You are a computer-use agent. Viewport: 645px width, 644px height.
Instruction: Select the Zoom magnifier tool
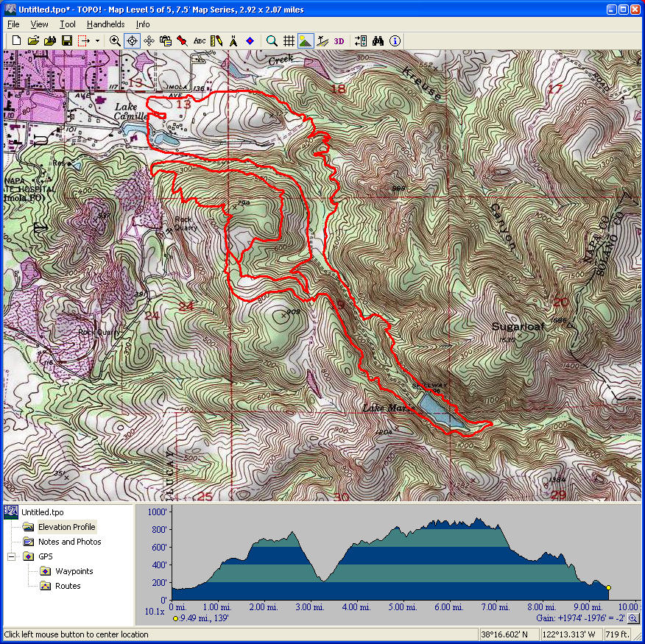115,41
